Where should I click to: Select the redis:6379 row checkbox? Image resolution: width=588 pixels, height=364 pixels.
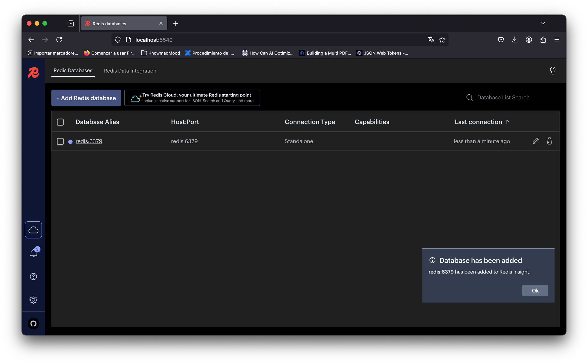click(x=60, y=141)
